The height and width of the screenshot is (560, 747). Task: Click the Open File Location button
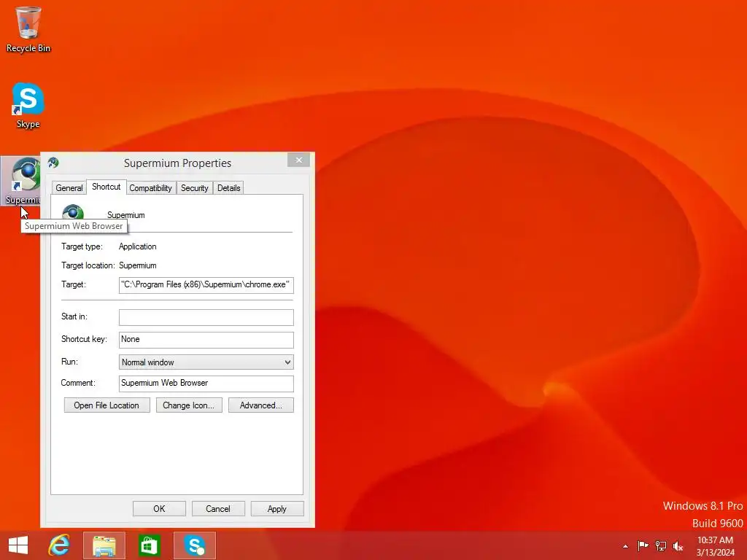point(107,405)
